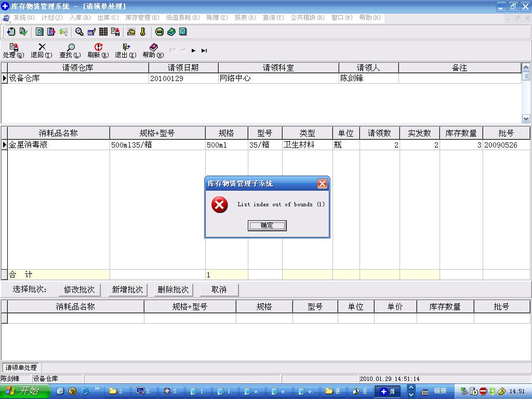Click the 链接 taskbar toolbar label
The image size is (532, 399).
[x=440, y=391]
